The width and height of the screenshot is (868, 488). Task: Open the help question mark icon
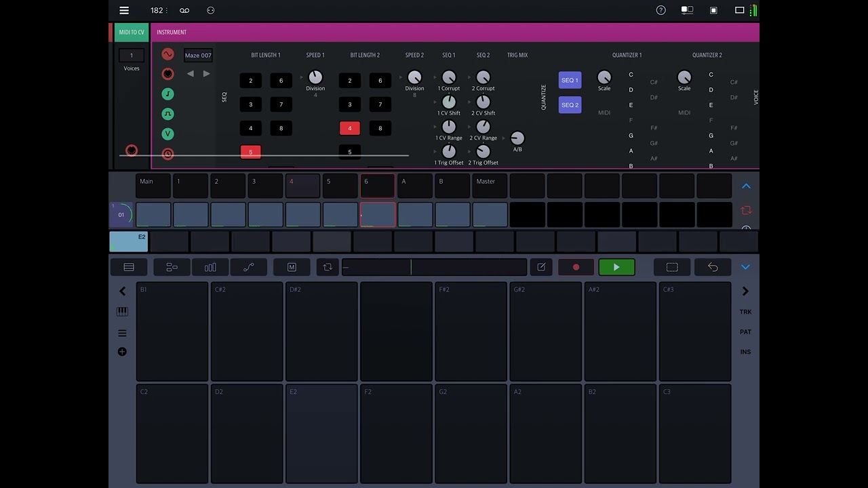pyautogui.click(x=660, y=10)
